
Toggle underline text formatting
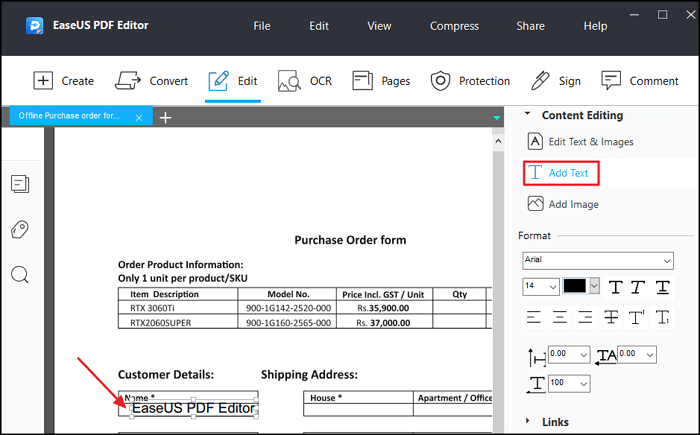coord(662,287)
